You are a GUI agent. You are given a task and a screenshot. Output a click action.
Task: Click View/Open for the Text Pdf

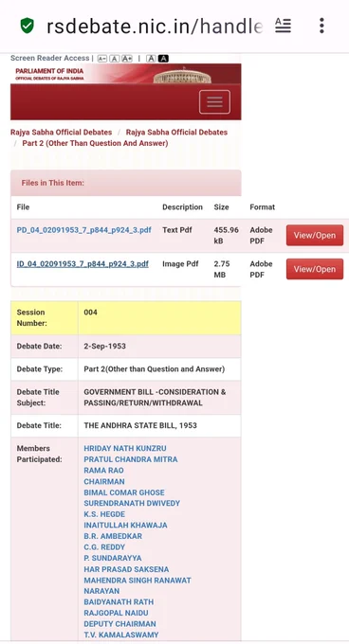point(315,235)
